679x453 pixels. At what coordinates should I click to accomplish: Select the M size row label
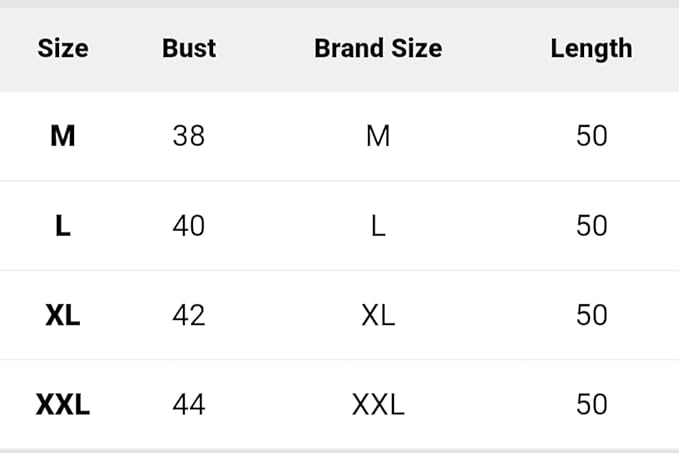[x=63, y=136]
